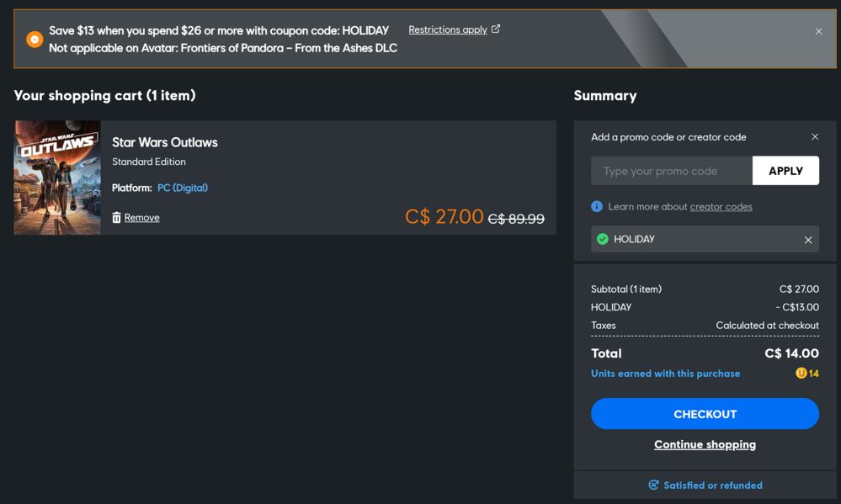
Task: Click the gold Units coin icon
Action: [801, 374]
